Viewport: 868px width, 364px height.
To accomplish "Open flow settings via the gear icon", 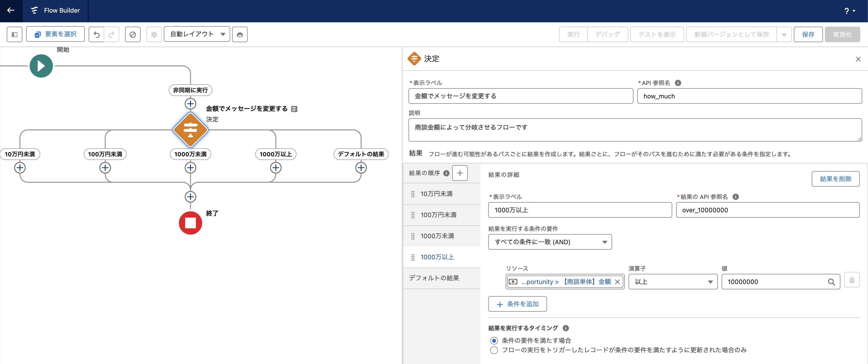I will pos(154,34).
